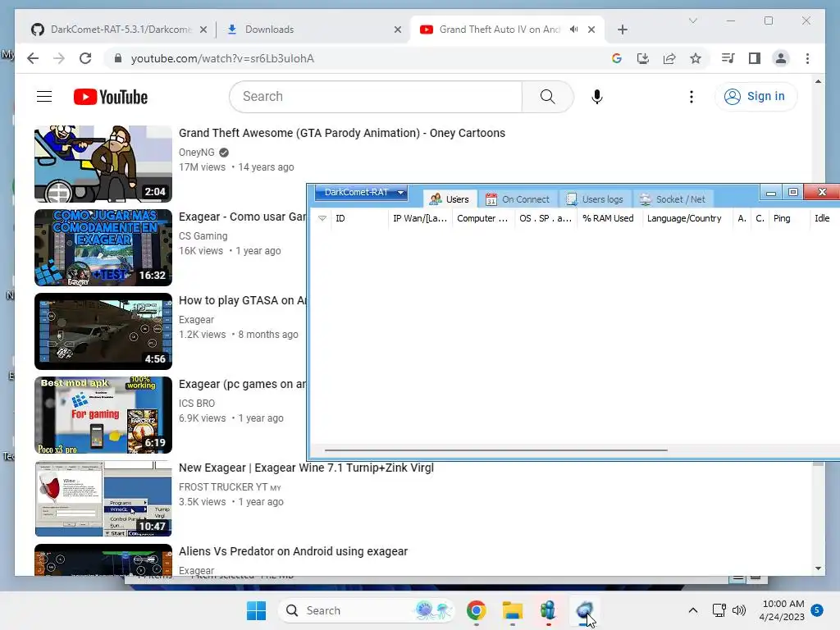This screenshot has height=630, width=840.
Task: Click the column chooser arrow beside ID
Action: [322, 218]
